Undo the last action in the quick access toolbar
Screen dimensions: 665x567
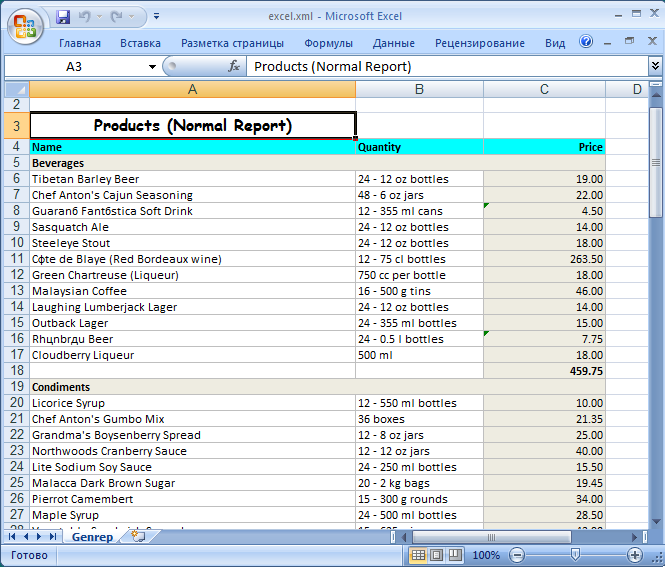85,17
